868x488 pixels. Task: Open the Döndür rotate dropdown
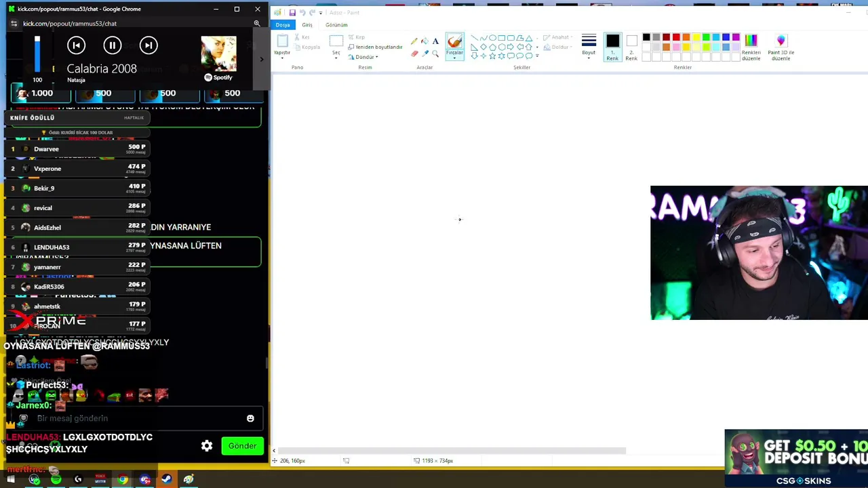(x=363, y=57)
